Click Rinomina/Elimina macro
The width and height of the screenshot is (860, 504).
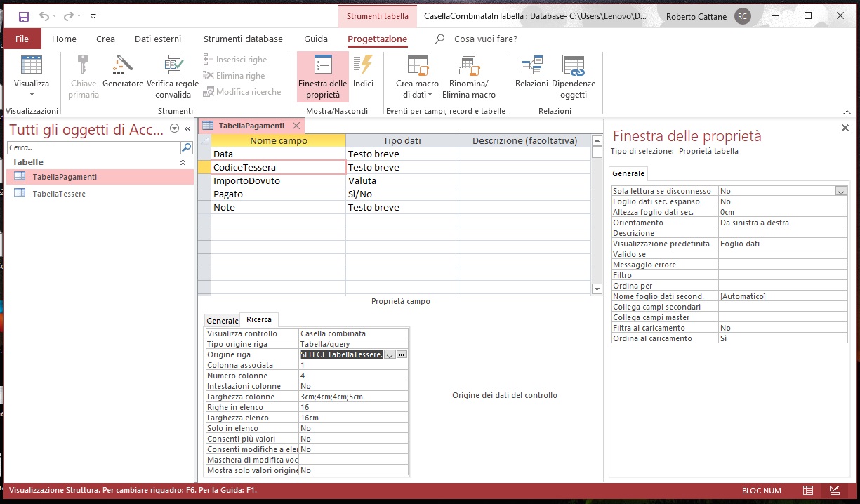point(469,77)
